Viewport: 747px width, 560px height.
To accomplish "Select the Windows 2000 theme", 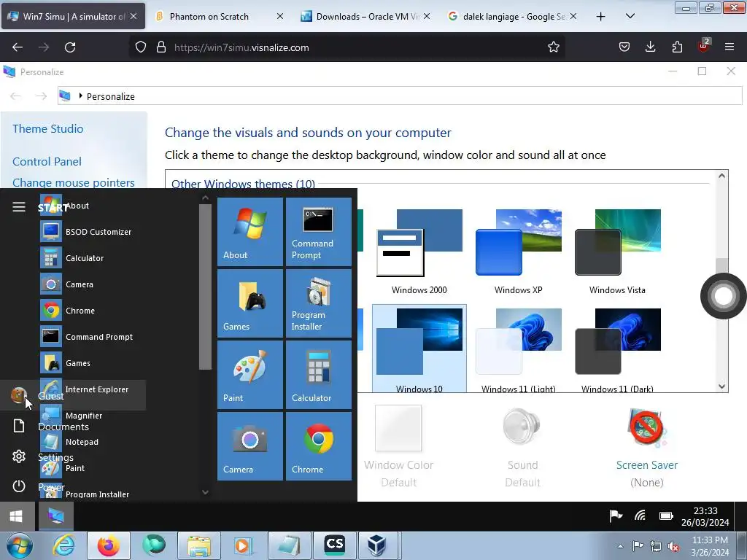I will [x=419, y=252].
